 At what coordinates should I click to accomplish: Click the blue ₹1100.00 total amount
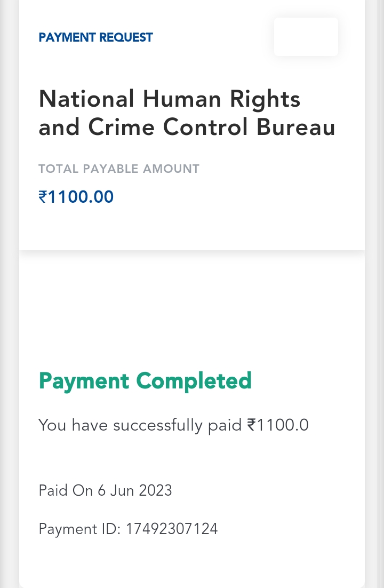pos(76,197)
